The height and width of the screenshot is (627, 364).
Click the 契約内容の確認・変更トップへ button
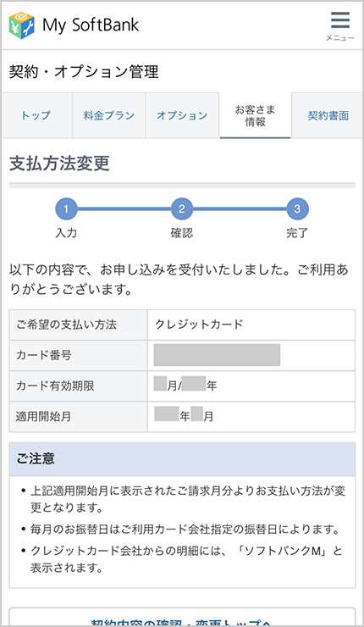tap(182, 617)
